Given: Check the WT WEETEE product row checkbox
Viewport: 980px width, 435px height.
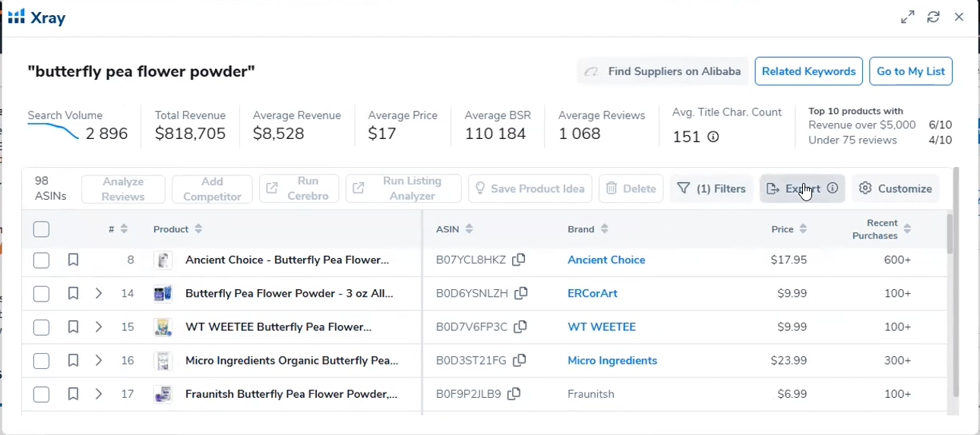Looking at the screenshot, I should [41, 327].
